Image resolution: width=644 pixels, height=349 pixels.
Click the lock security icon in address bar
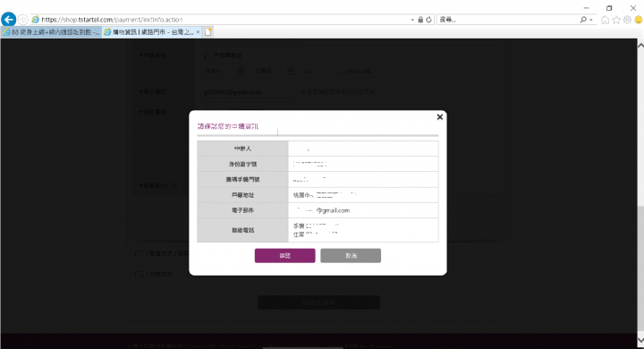pos(420,20)
